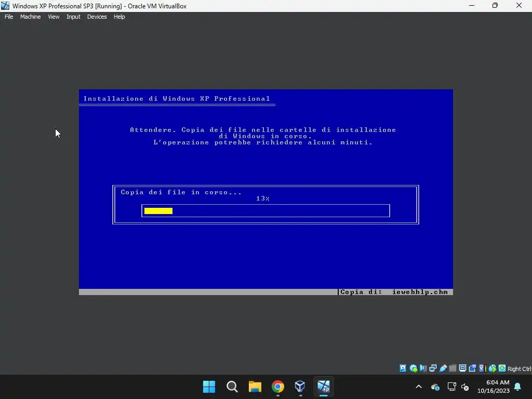This screenshot has height=399, width=532.
Task: Open the View menu
Action: (54, 17)
